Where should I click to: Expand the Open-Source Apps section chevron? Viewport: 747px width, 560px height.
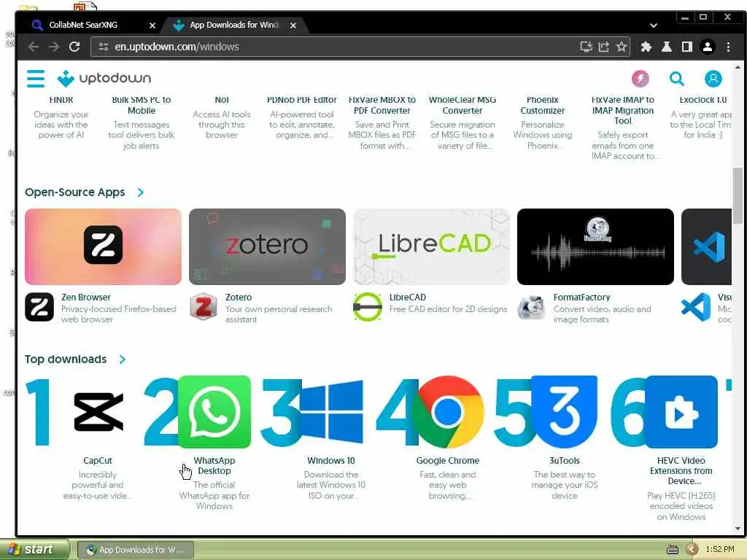(x=141, y=192)
